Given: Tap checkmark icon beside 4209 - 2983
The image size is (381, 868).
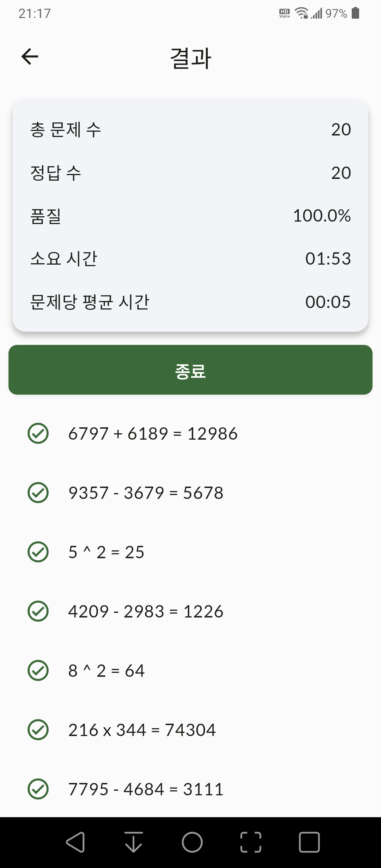Looking at the screenshot, I should click(x=38, y=611).
